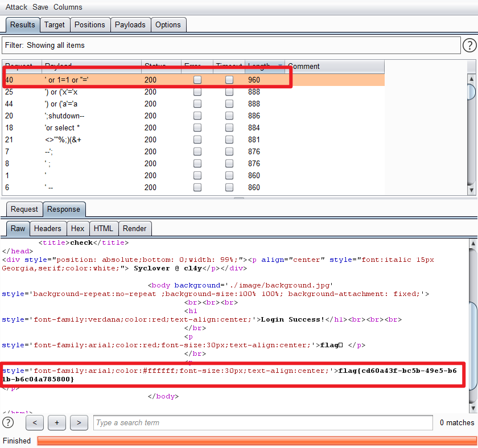Toggle Timeout checkbox for request 7
The width and height of the screenshot is (478, 448).
pyautogui.click(x=229, y=151)
